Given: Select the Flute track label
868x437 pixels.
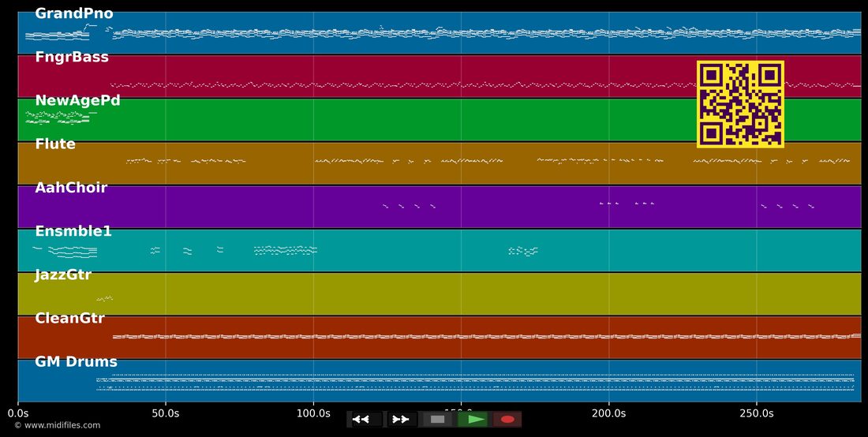Looking at the screenshot, I should (x=55, y=144).
